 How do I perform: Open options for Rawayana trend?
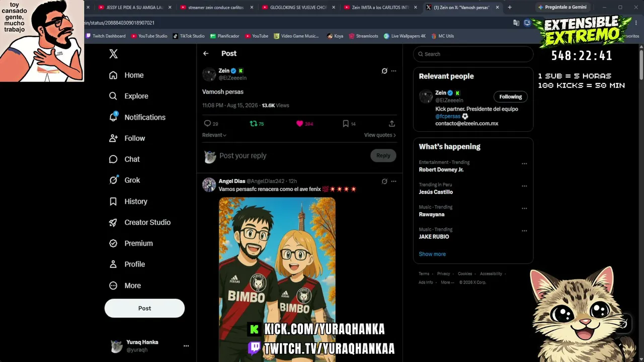[x=524, y=208]
